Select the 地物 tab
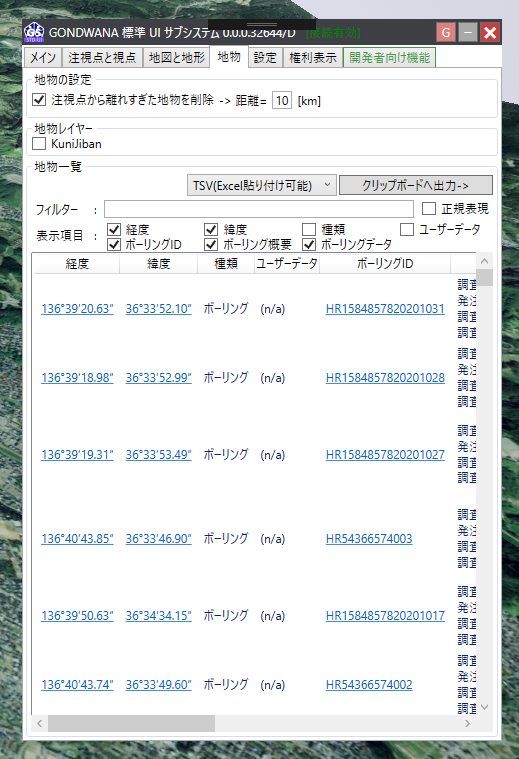 click(x=229, y=57)
